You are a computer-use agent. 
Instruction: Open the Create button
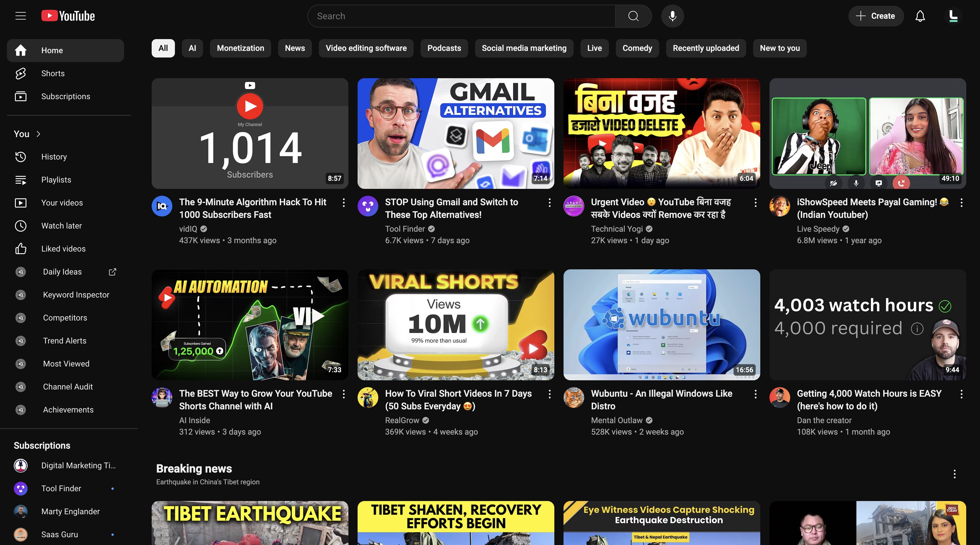(x=876, y=16)
